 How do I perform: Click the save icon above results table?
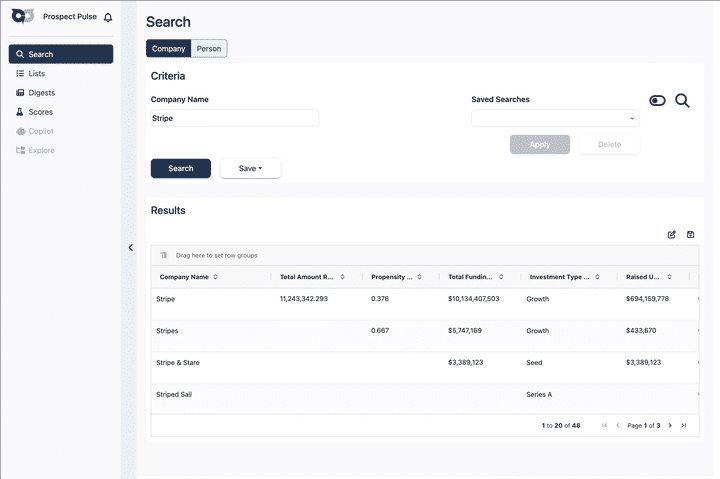pos(690,235)
